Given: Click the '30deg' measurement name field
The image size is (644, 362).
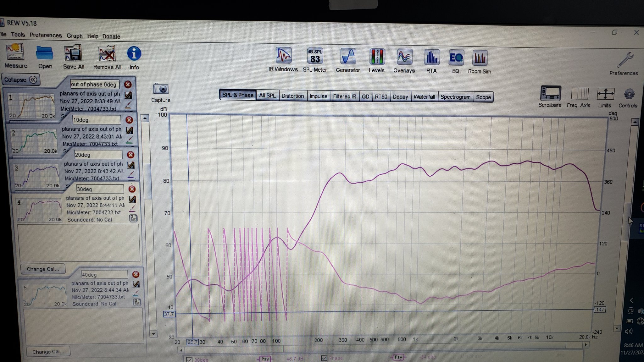Looking at the screenshot, I should (100, 189).
